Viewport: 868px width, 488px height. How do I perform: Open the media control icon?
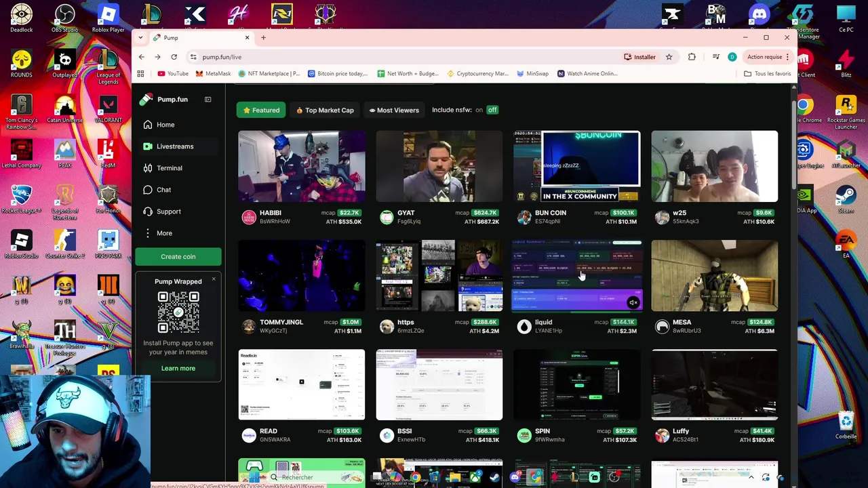(715, 57)
